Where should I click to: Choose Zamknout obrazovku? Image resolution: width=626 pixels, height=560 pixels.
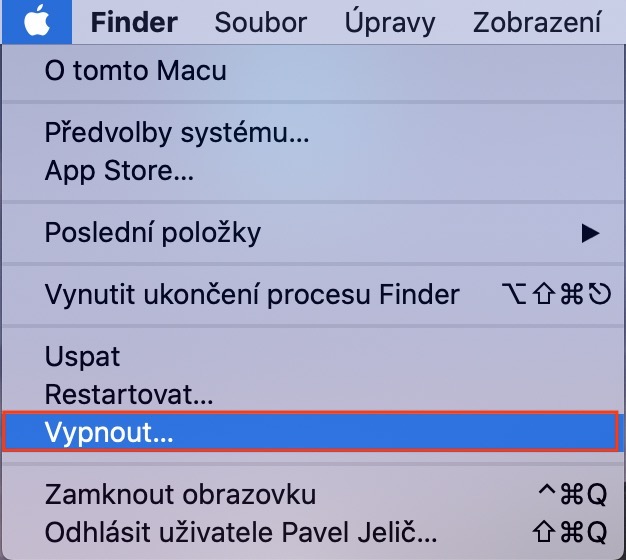pos(180,494)
